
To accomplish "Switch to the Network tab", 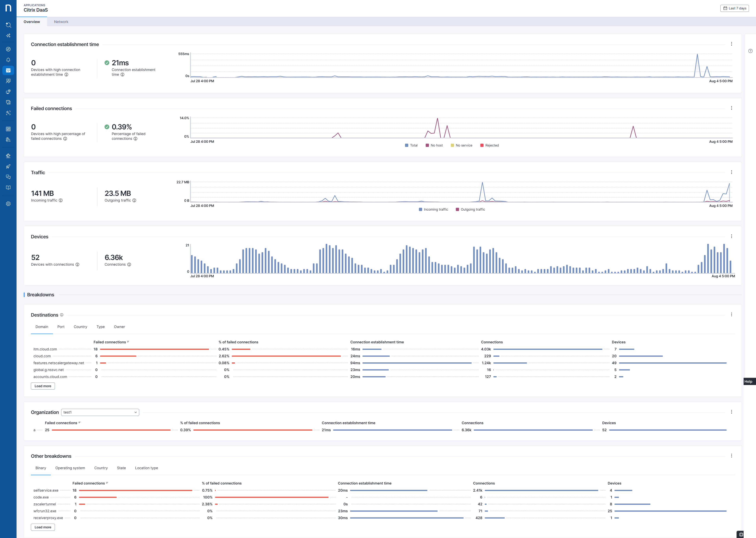I will (61, 22).
